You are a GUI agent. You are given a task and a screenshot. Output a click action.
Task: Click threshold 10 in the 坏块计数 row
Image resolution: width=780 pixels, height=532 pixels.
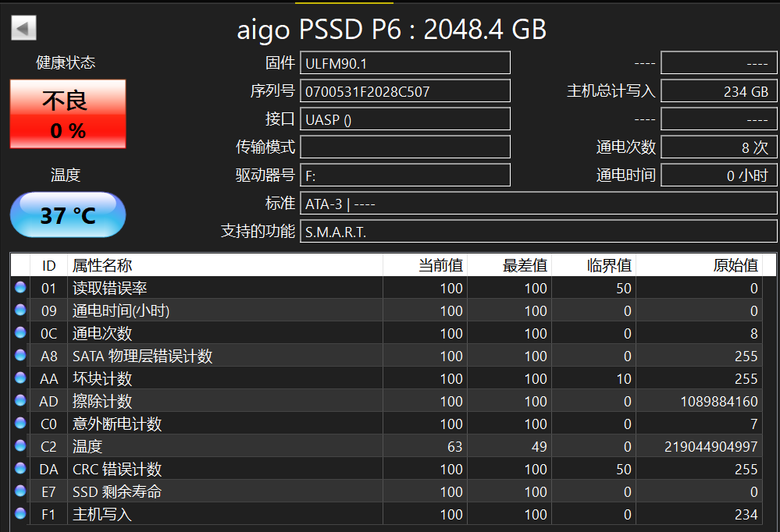624,379
